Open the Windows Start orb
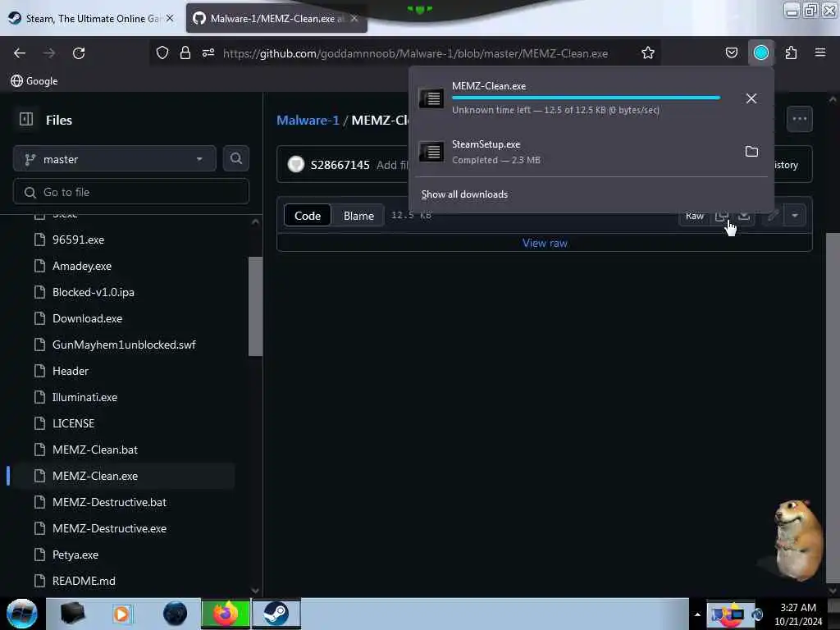The width and height of the screenshot is (840, 630). click(x=22, y=614)
